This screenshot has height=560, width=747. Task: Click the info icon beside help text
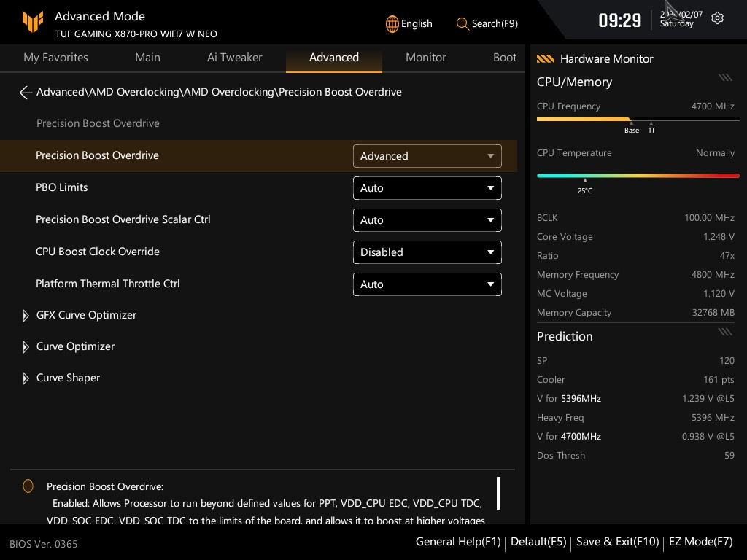click(x=28, y=486)
